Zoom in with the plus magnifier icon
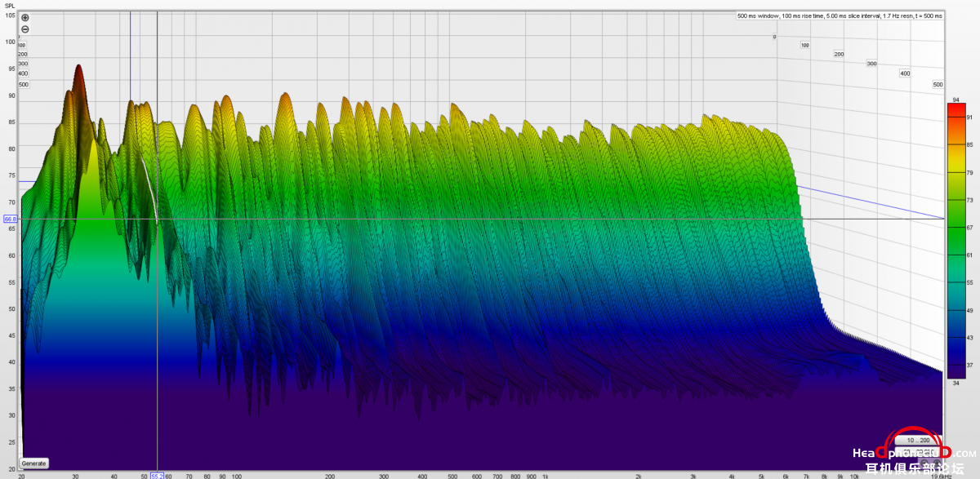This screenshot has height=479, width=980. point(24,16)
